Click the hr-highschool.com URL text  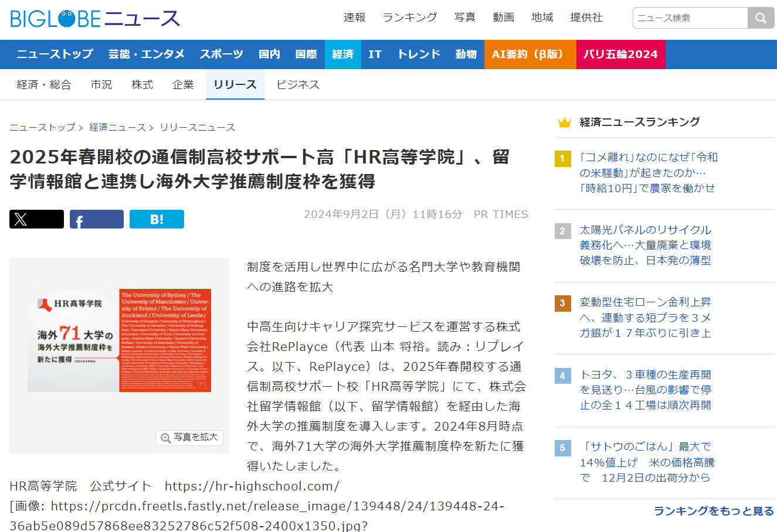coord(252,486)
